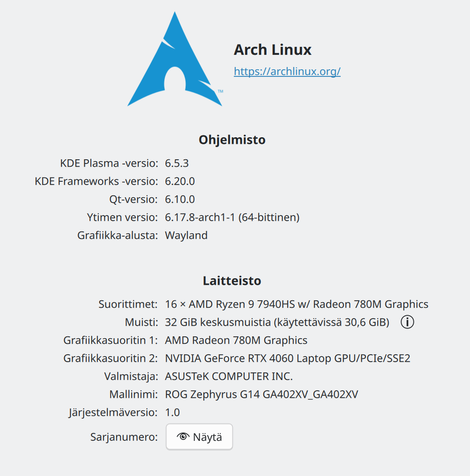Screen dimensions: 470x476
Task: Click the Laitteisto section heading
Action: 232,281
